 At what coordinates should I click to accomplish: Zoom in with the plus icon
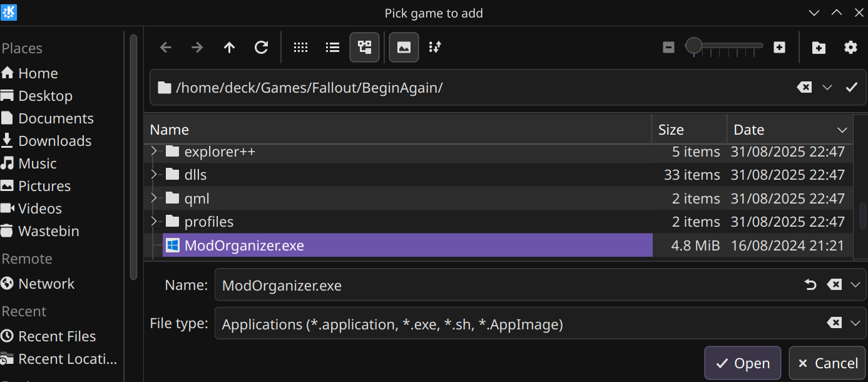point(779,48)
